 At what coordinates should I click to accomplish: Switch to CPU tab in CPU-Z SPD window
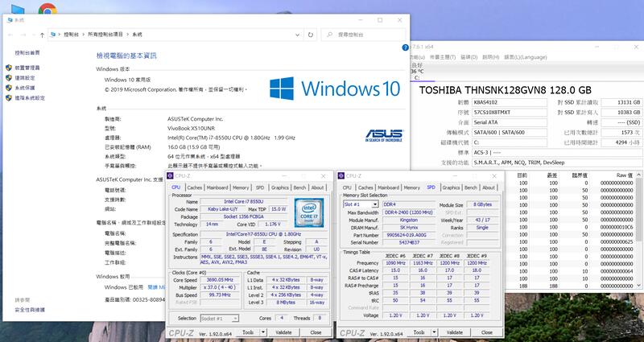[347, 187]
